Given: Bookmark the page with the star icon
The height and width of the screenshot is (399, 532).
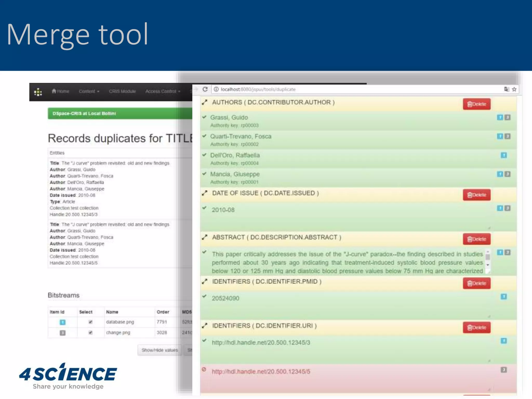Looking at the screenshot, I should tap(514, 89).
